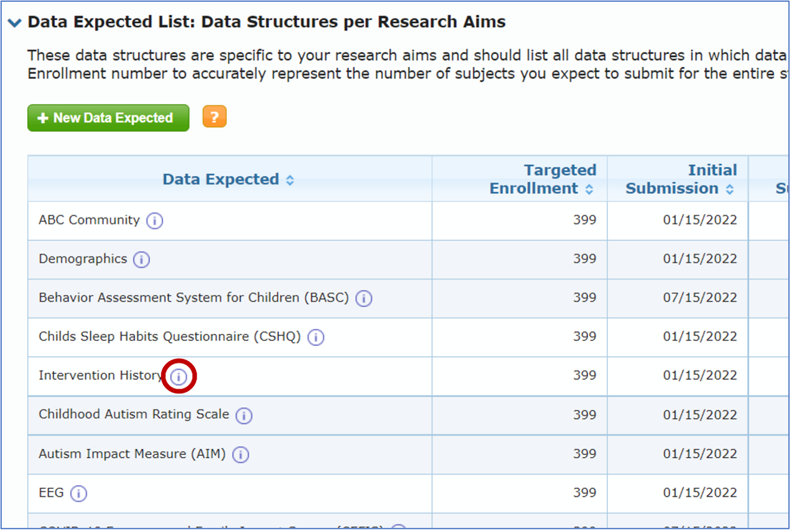Select the ABC Community row text

89,220
